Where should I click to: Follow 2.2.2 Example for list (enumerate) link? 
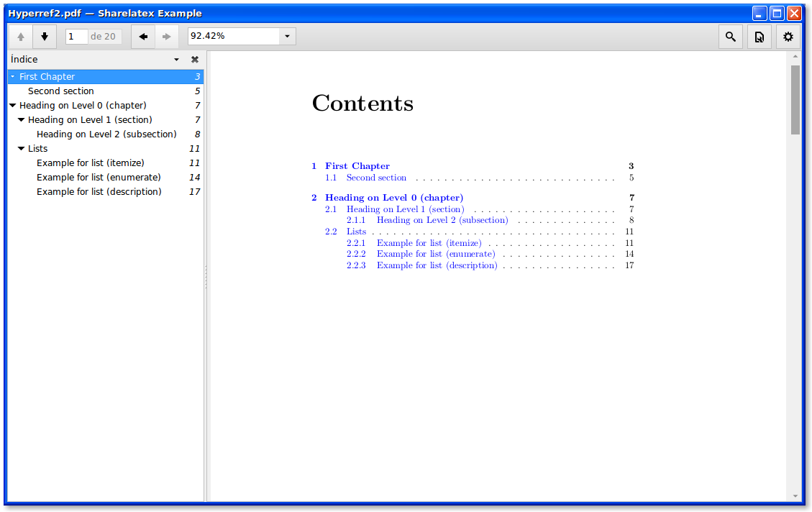click(x=421, y=254)
